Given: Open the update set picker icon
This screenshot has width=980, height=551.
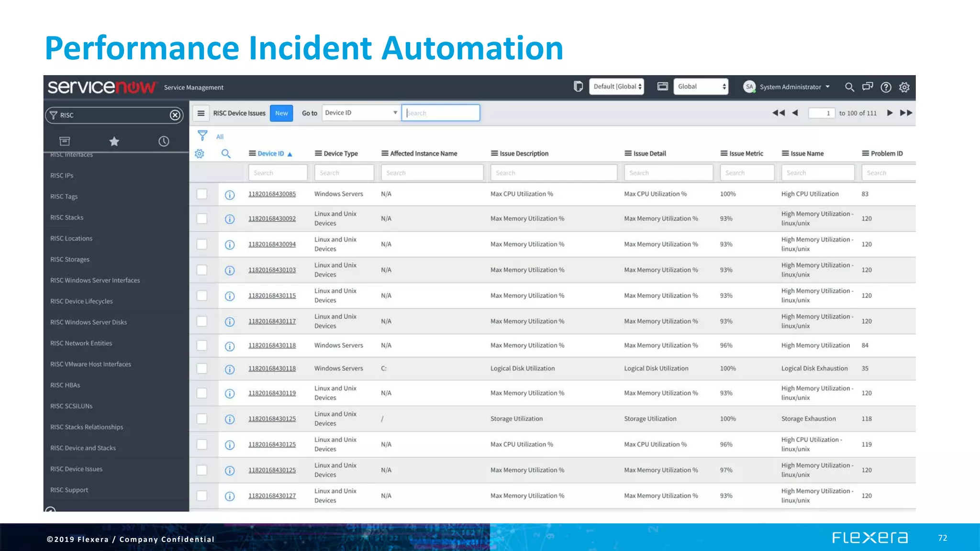Looking at the screenshot, I should [578, 87].
